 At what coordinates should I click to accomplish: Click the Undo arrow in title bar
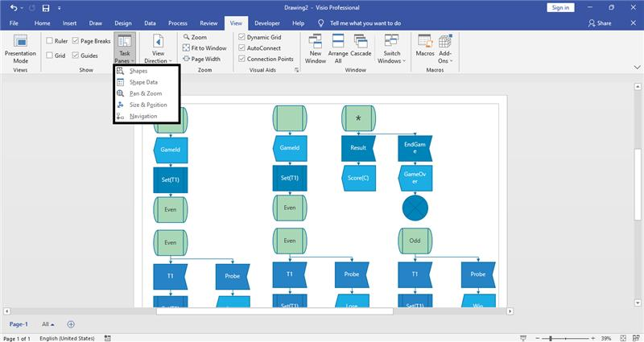14,8
